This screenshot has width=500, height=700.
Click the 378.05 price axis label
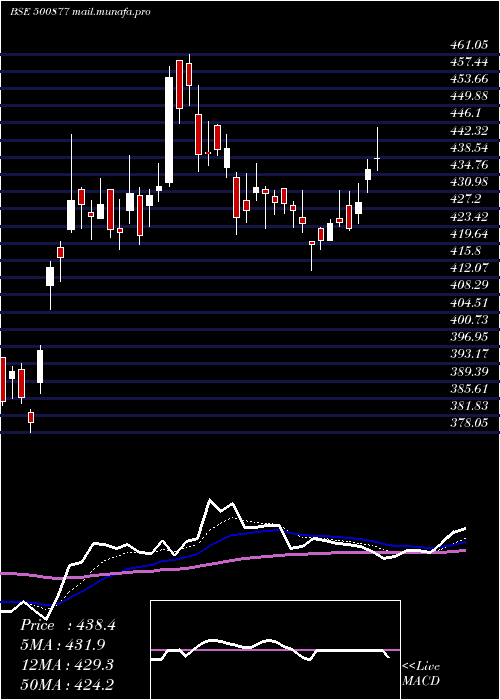(469, 423)
